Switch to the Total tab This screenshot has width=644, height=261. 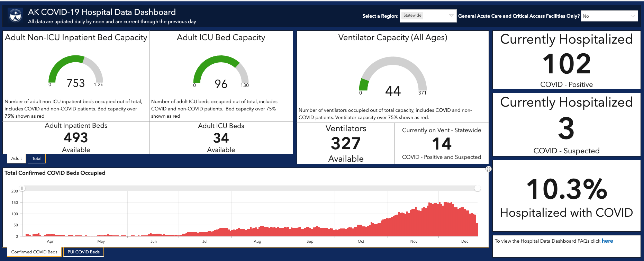click(37, 159)
